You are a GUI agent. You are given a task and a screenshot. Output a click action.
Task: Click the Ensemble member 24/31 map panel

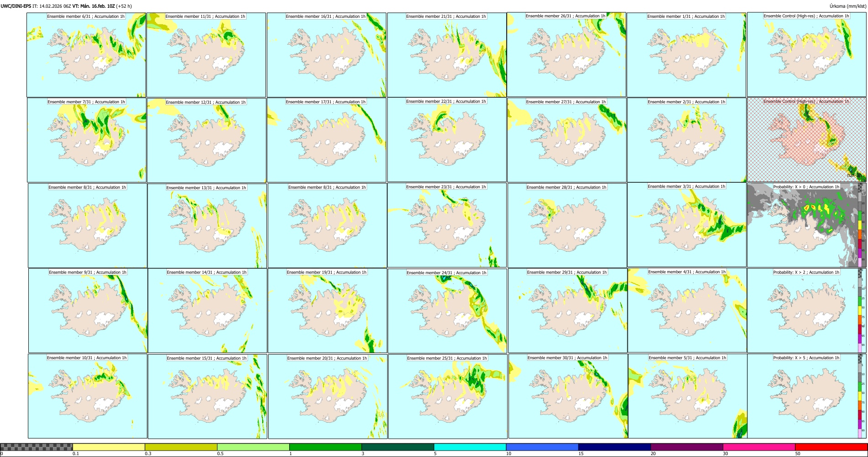447,311
